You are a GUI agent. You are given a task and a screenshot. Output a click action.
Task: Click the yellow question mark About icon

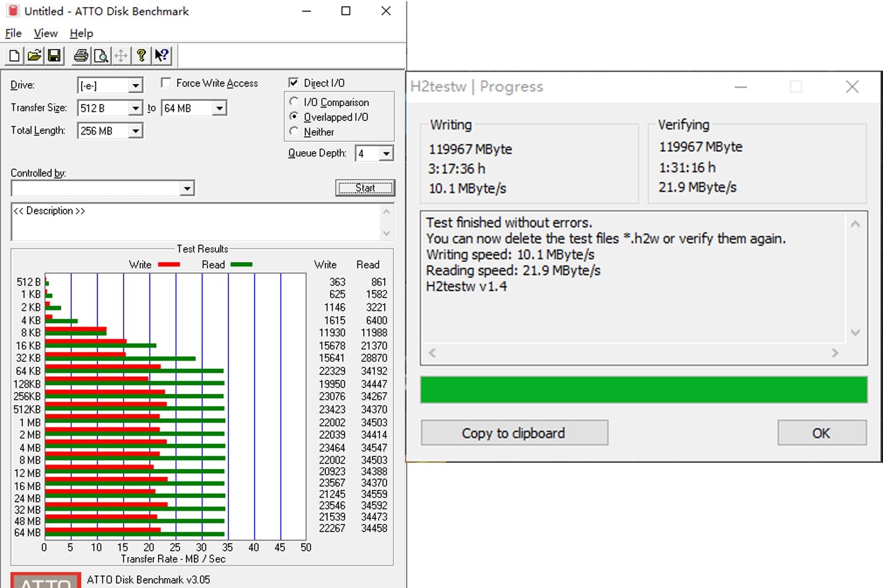141,55
